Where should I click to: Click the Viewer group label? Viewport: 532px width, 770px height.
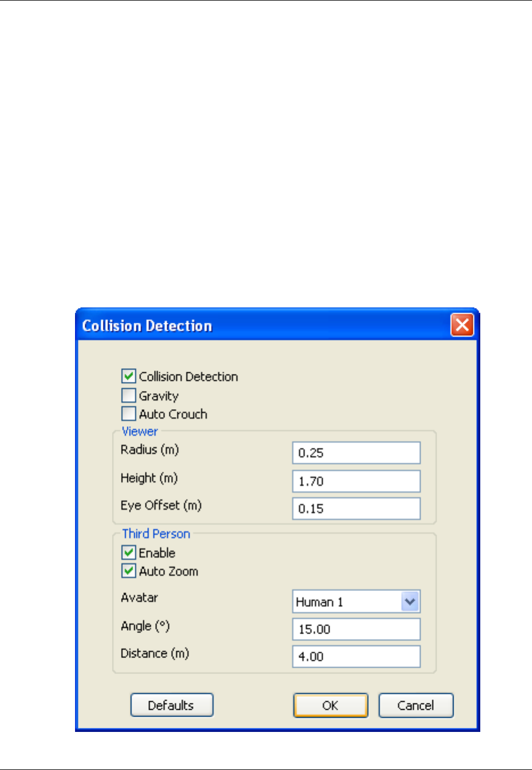click(140, 431)
